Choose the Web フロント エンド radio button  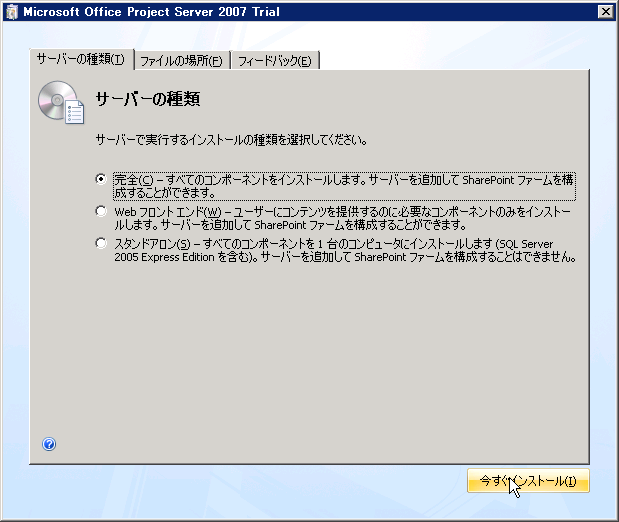pos(100,211)
